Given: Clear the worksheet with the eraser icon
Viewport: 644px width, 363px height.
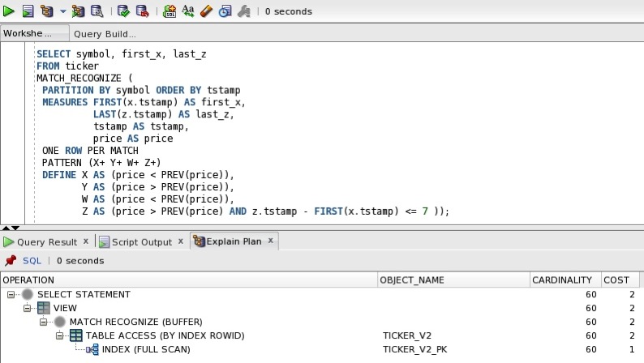Looking at the screenshot, I should (x=206, y=11).
